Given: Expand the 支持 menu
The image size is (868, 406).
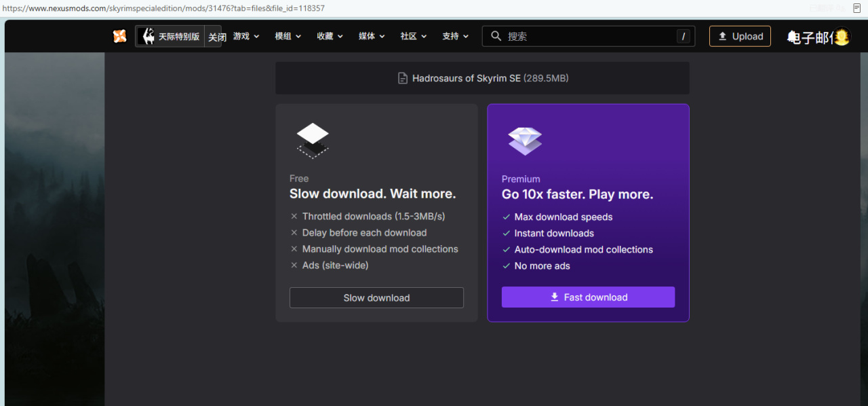Looking at the screenshot, I should pyautogui.click(x=456, y=37).
